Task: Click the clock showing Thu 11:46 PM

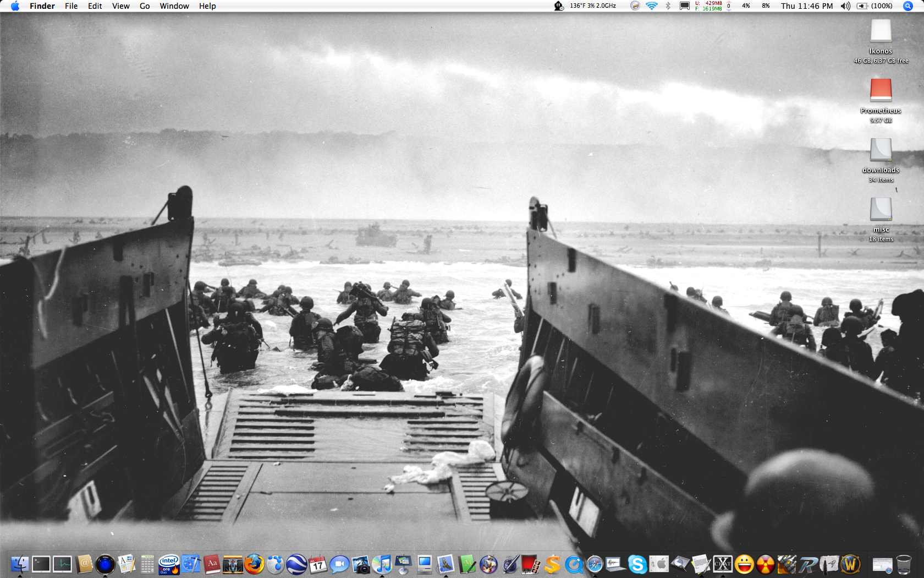Action: click(807, 6)
